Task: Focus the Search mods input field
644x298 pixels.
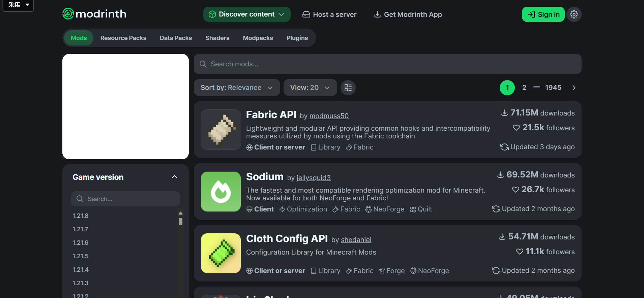Action: pos(387,64)
